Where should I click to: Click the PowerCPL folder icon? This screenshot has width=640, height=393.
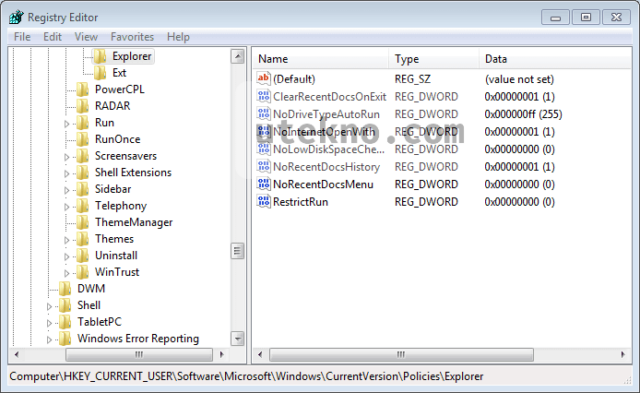(x=82, y=89)
